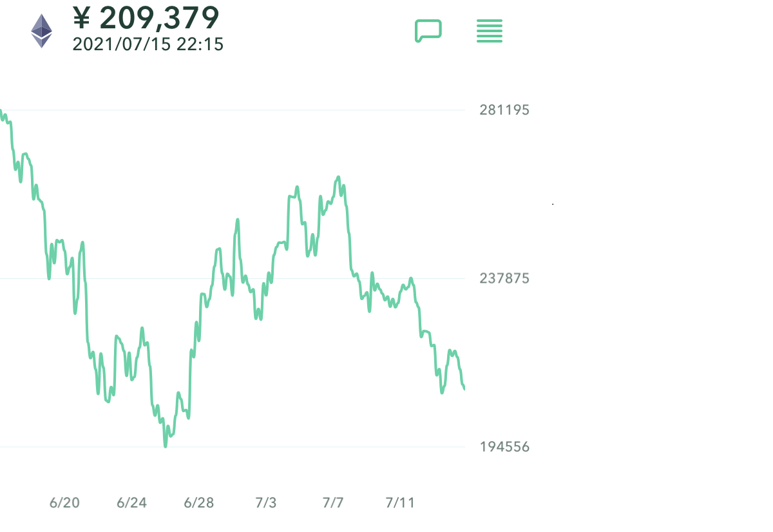This screenshot has width=773, height=532.
Task: Click the chart's lowest point near 194556
Action: (165, 446)
